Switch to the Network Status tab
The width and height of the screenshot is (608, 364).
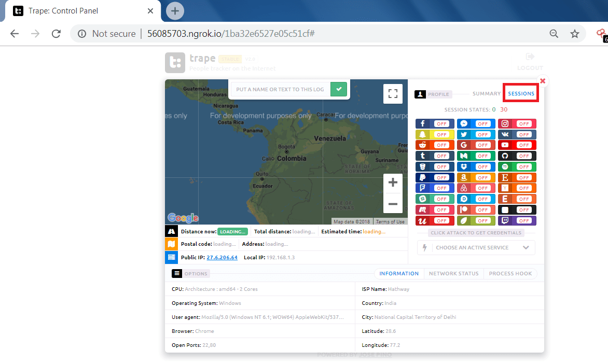[454, 274]
